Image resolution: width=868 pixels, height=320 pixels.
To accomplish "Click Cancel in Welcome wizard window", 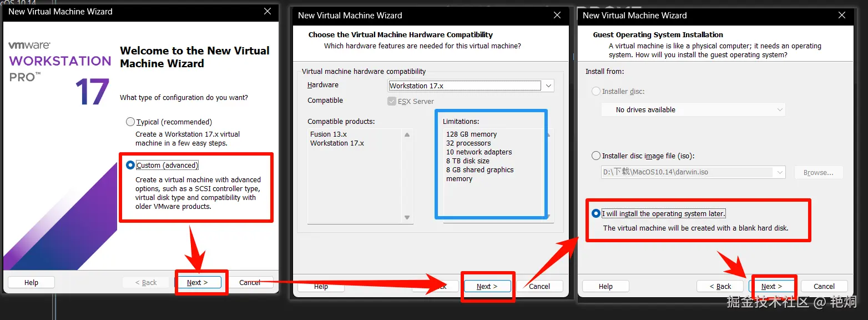I will [250, 282].
